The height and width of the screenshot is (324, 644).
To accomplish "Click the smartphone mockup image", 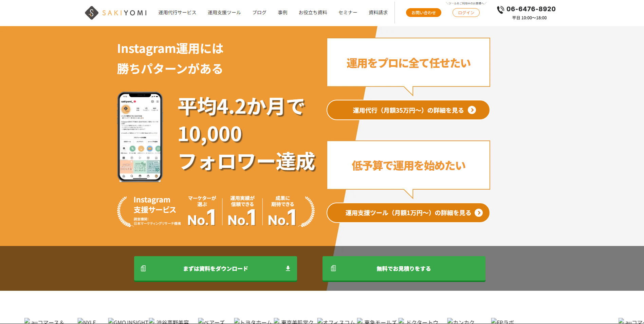I will pyautogui.click(x=140, y=137).
